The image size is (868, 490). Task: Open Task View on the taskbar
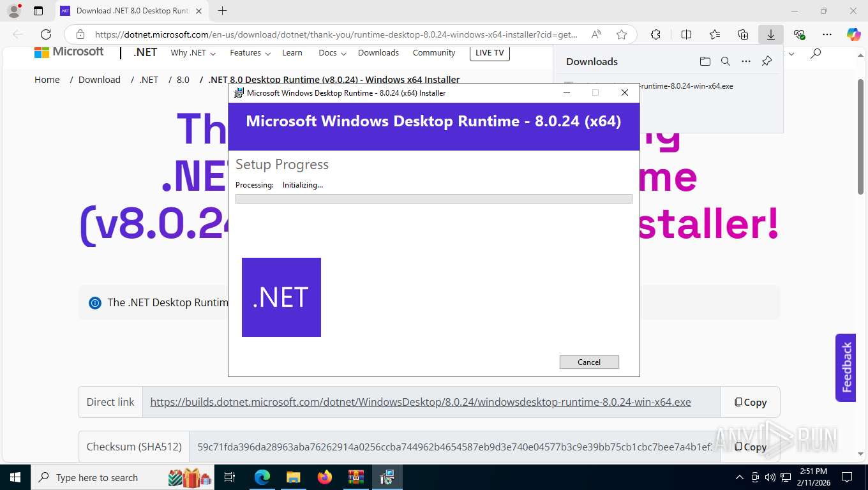[230, 477]
